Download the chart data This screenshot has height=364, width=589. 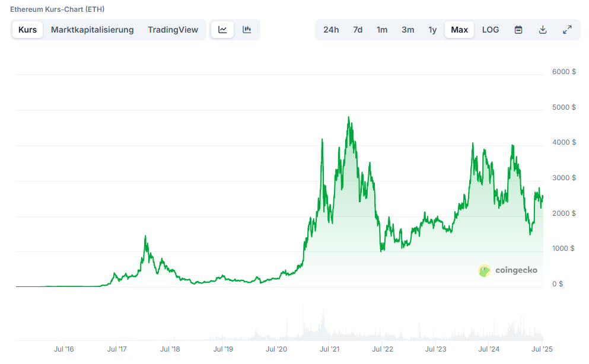pyautogui.click(x=543, y=30)
